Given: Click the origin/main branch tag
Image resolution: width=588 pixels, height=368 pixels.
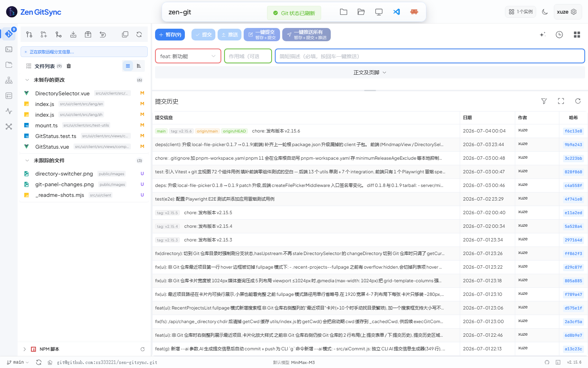Looking at the screenshot, I should 207,131.
